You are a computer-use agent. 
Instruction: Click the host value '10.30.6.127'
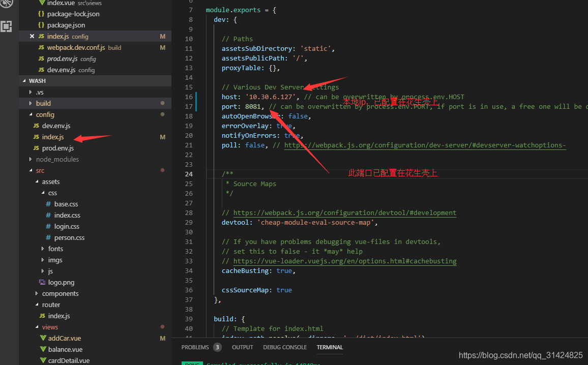(x=271, y=97)
